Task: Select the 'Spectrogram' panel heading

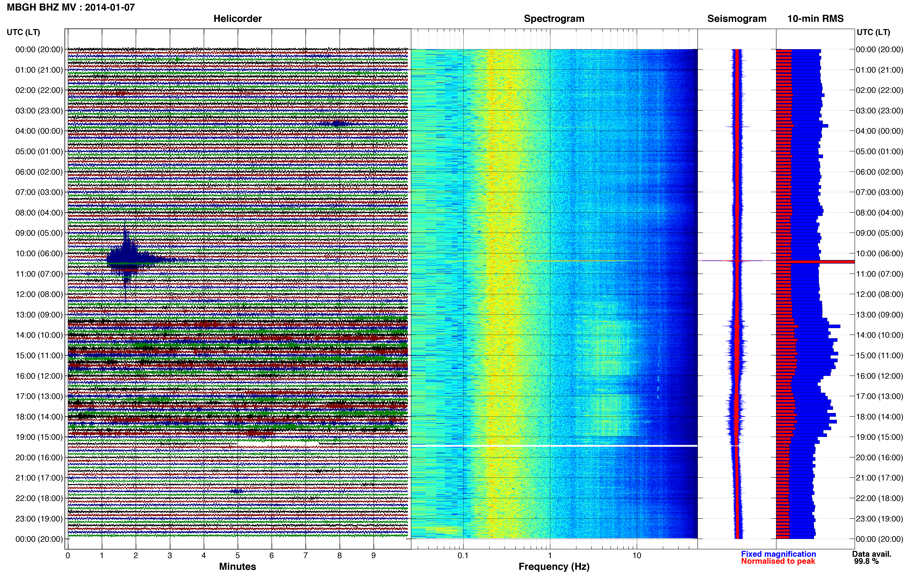Action: coord(554,19)
